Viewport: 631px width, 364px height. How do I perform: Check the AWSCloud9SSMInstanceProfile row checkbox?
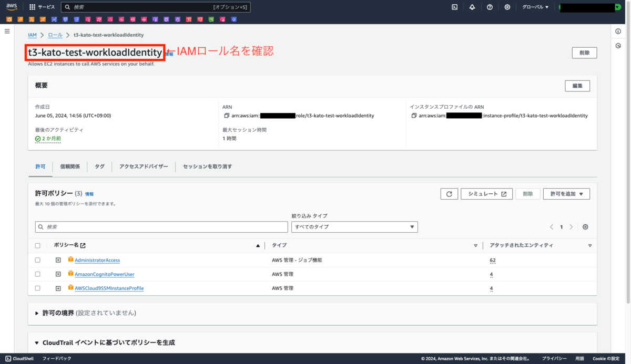coord(37,288)
